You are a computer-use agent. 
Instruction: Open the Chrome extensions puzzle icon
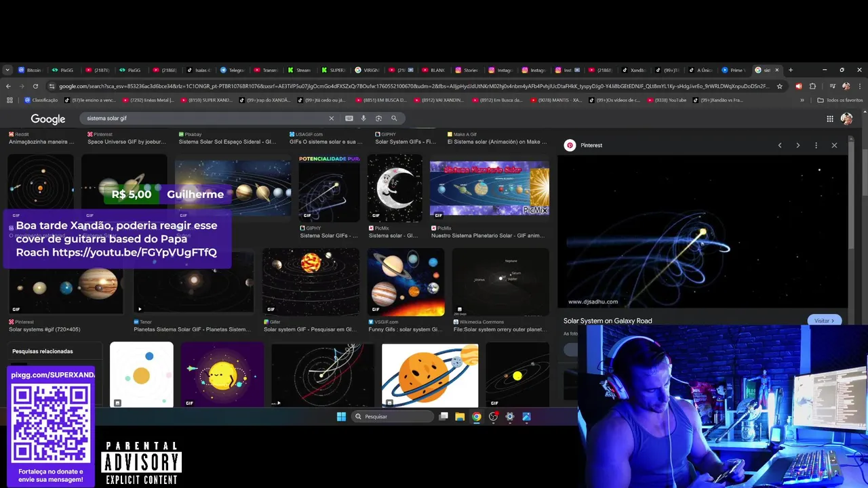[x=812, y=86]
